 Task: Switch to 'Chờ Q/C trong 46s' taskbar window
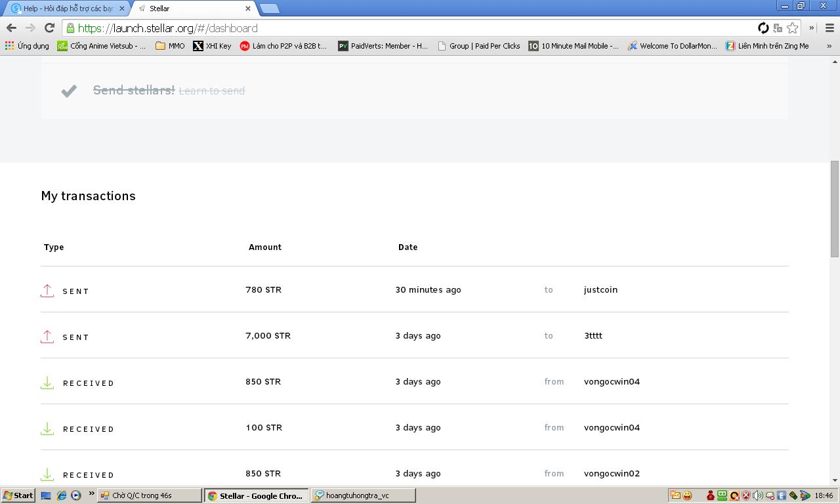(150, 495)
